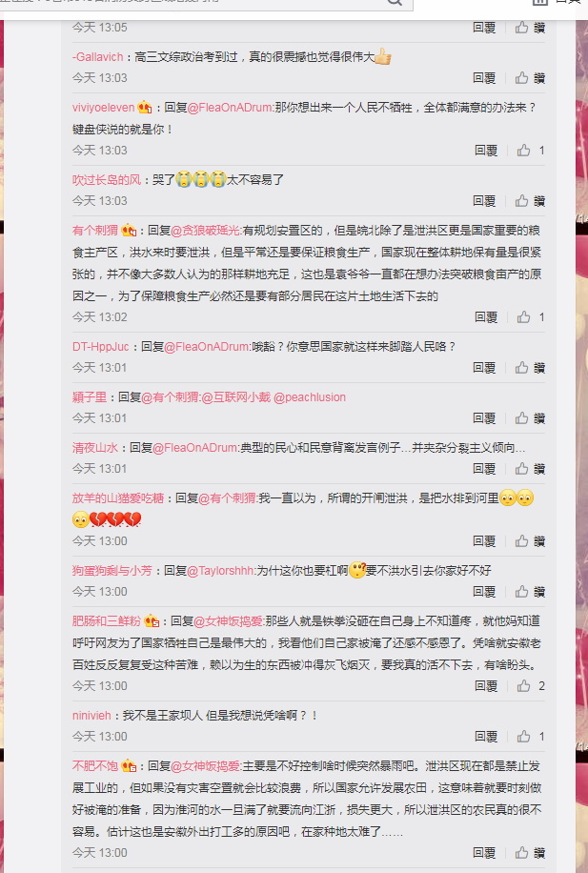This screenshot has height=873, width=588.
Task: Reply to 不肥不饱's comment
Action: pos(484,853)
